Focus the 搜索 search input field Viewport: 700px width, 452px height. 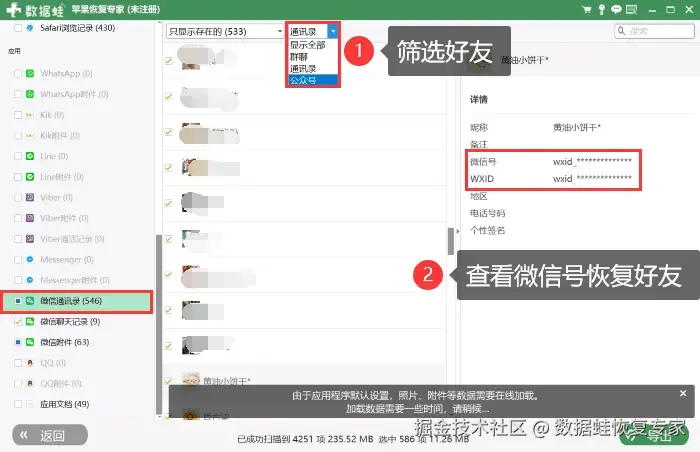654,31
